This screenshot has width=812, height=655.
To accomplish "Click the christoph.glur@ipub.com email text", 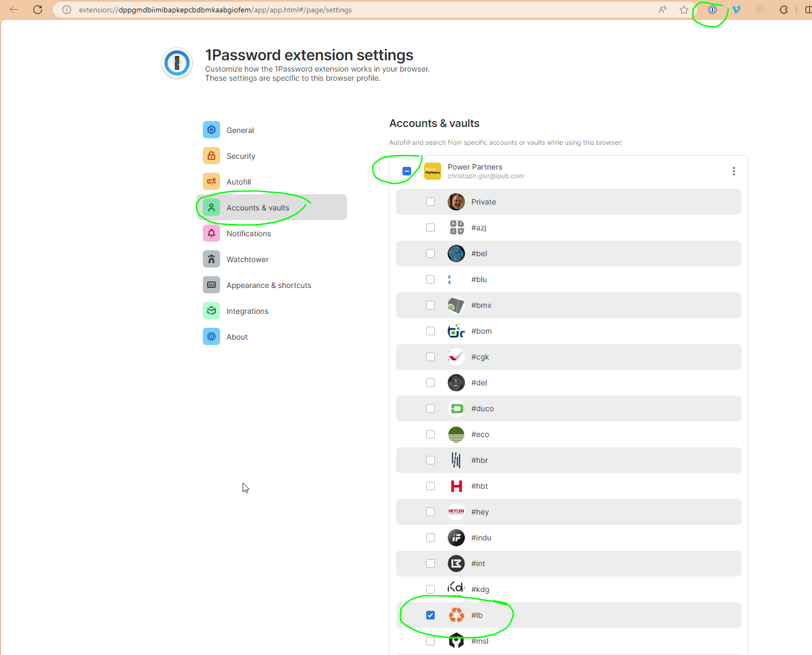I will [485, 176].
